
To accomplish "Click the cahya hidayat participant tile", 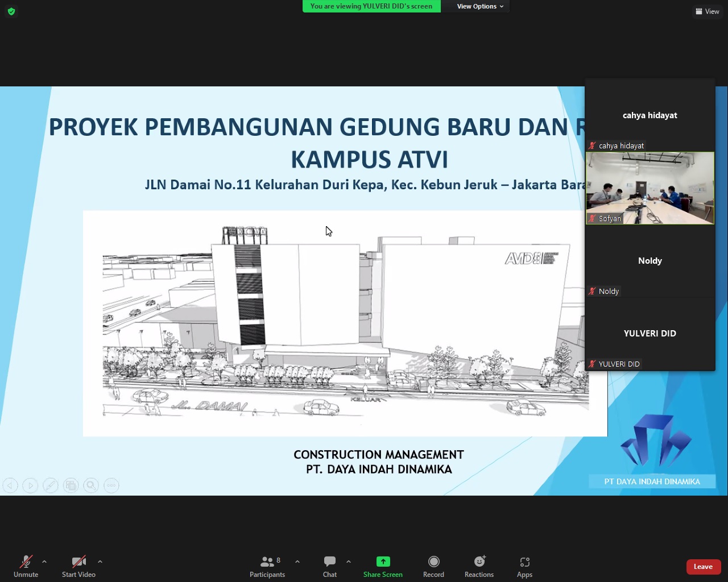I will coord(650,115).
